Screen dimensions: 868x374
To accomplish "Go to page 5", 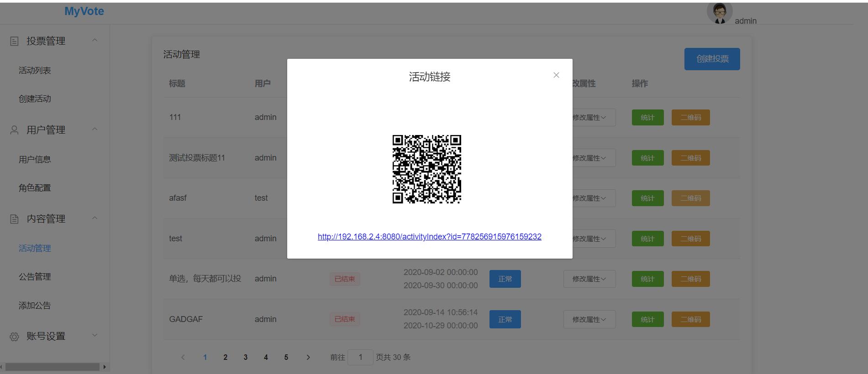I will pyautogui.click(x=286, y=357).
